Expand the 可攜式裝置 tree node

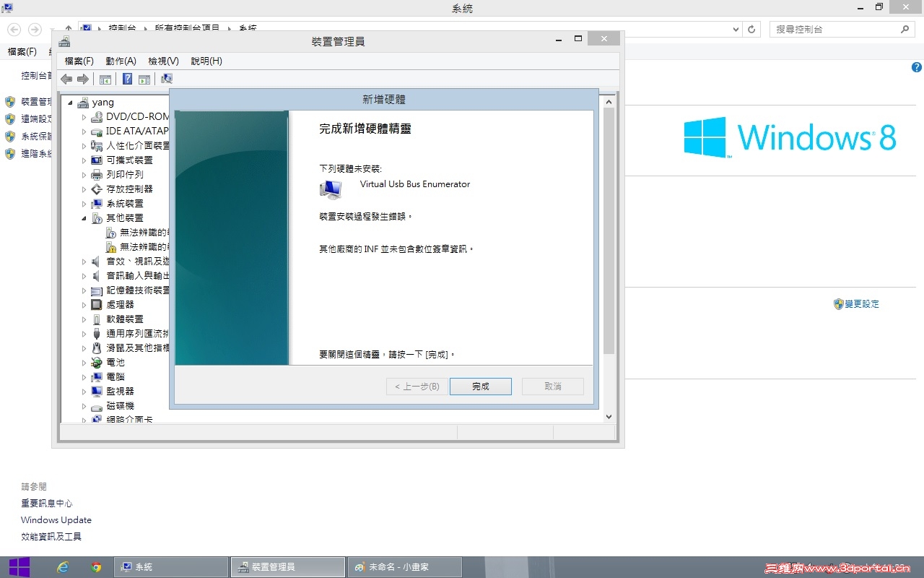pyautogui.click(x=84, y=160)
